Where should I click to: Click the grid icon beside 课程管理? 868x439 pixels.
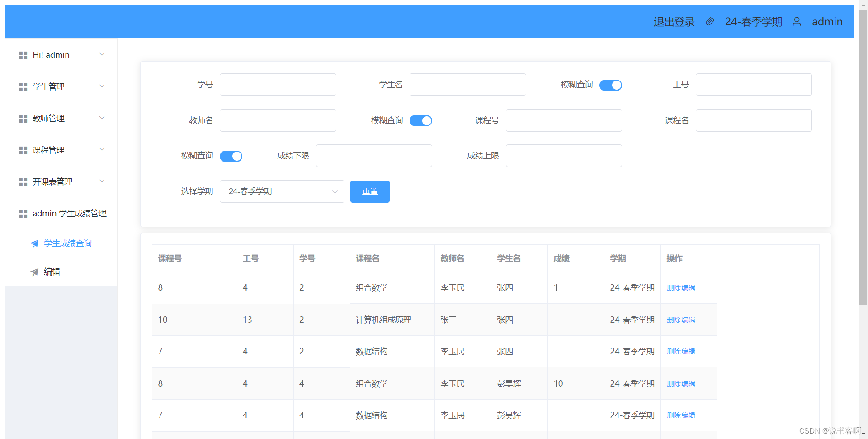(x=23, y=150)
